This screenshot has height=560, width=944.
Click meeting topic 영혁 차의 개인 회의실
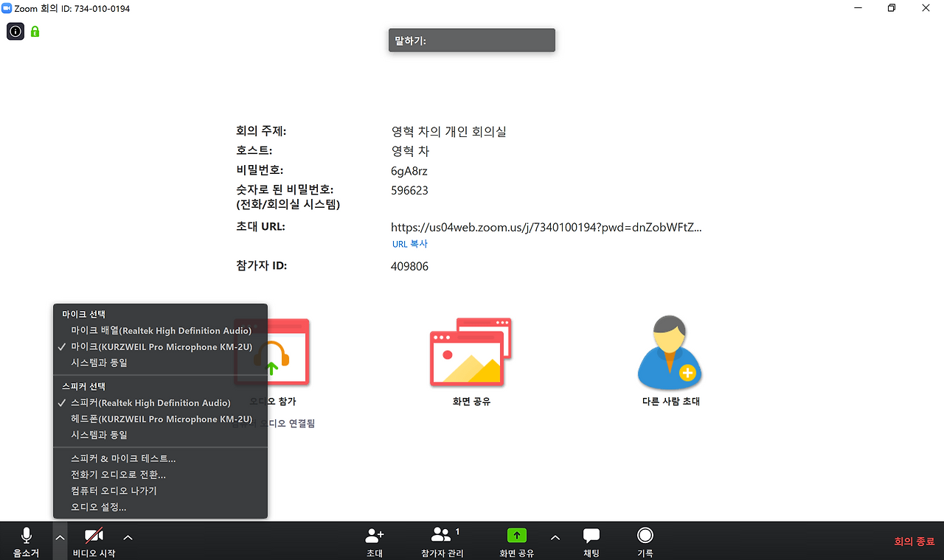point(448,132)
